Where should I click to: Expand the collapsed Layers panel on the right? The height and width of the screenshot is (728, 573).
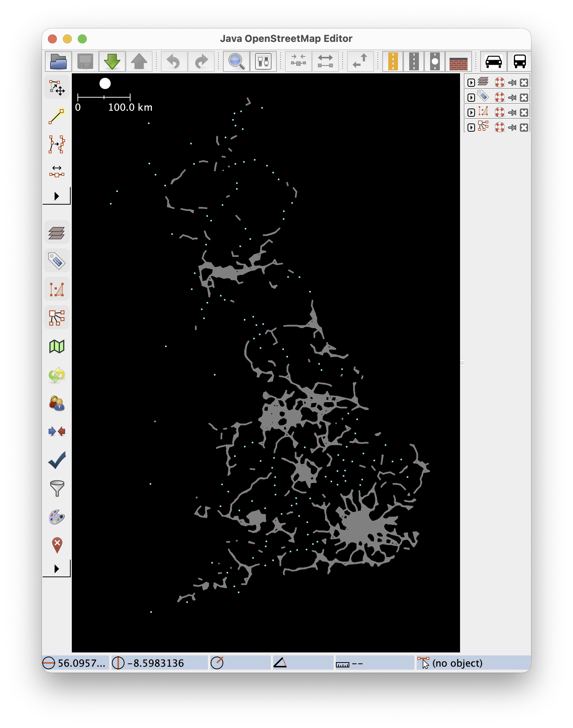(471, 83)
